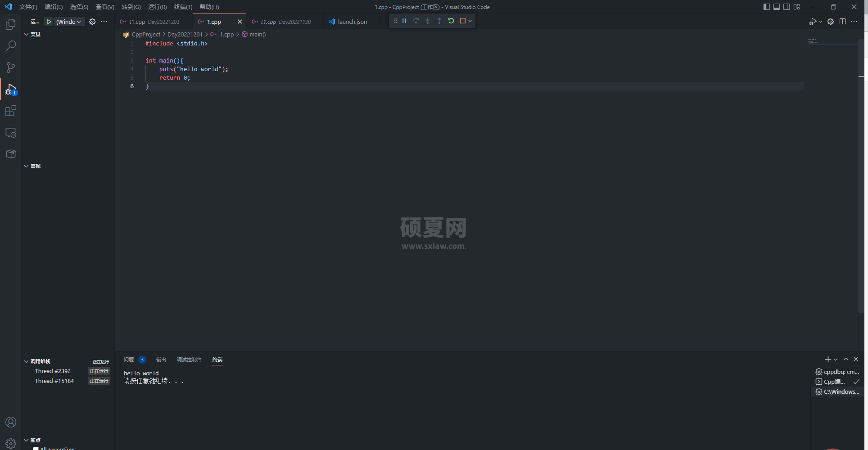Open the 终端(T) menu
This screenshot has height=450, width=868.
point(183,7)
